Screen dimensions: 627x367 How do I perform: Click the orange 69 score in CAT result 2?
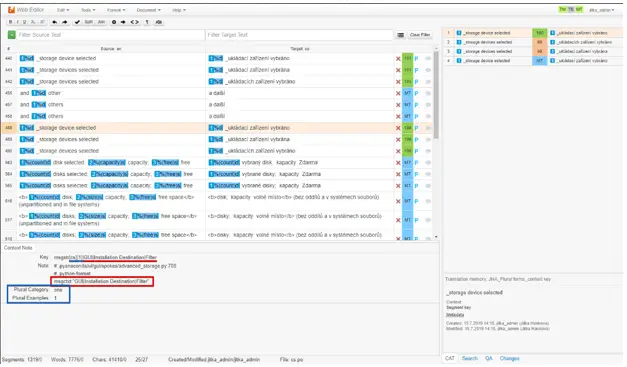539,42
